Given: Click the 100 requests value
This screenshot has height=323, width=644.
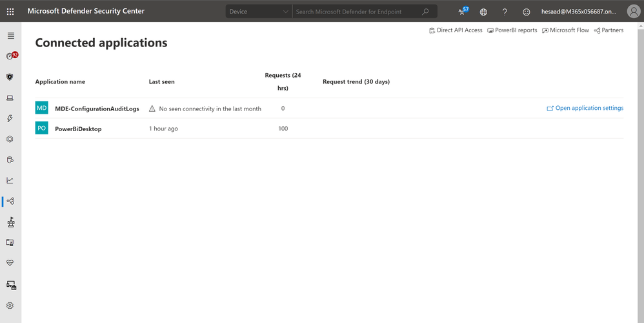Looking at the screenshot, I should click(283, 129).
